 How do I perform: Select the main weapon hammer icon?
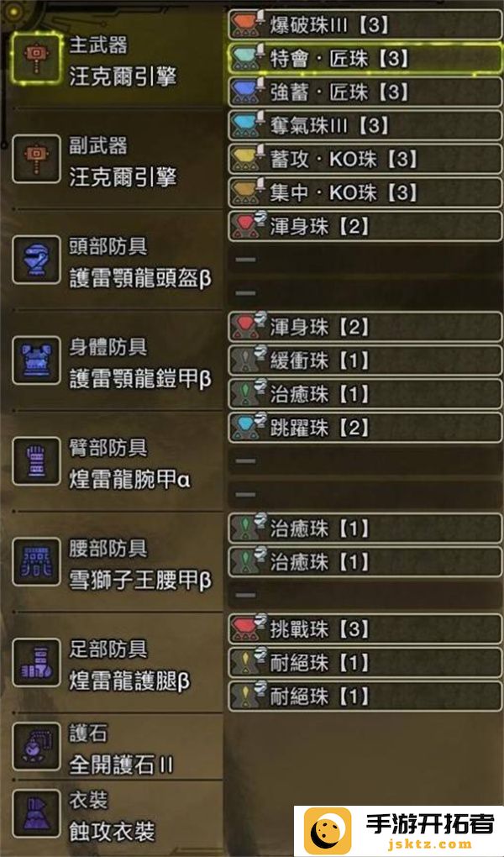click(36, 59)
